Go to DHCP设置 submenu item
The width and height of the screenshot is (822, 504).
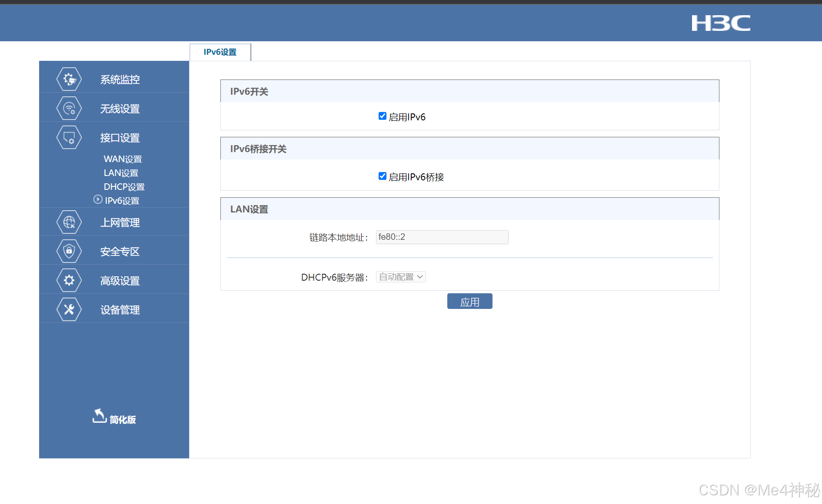pos(124,187)
